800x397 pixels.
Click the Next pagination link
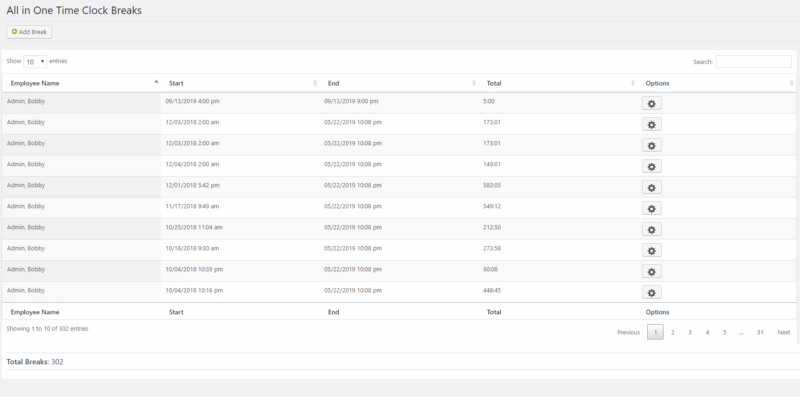[784, 332]
